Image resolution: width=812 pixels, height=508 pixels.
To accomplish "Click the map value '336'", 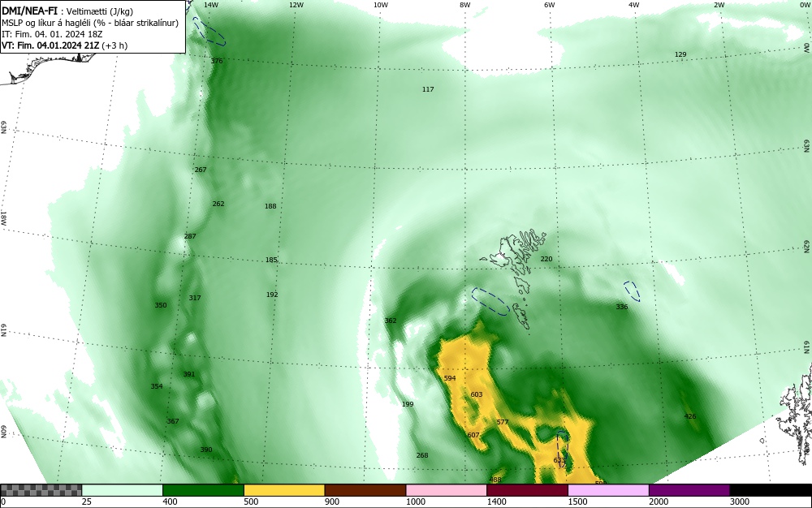I will pyautogui.click(x=621, y=307).
